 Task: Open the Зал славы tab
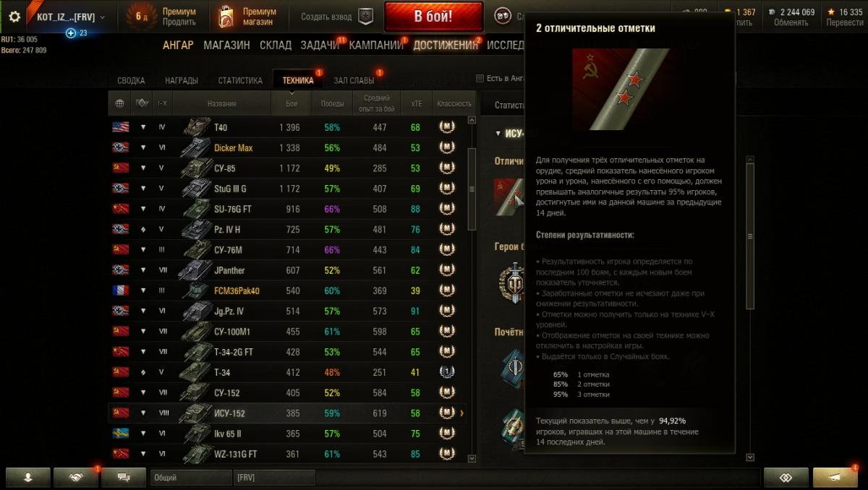coord(354,80)
